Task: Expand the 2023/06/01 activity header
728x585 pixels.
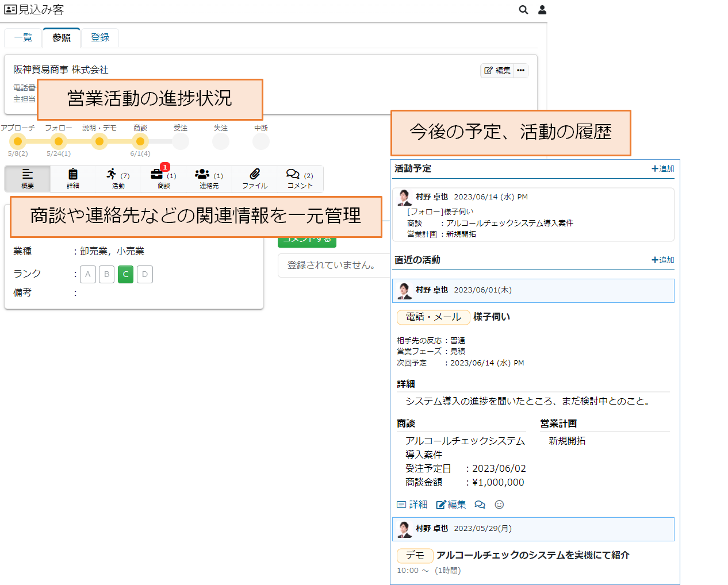Action: click(x=532, y=290)
